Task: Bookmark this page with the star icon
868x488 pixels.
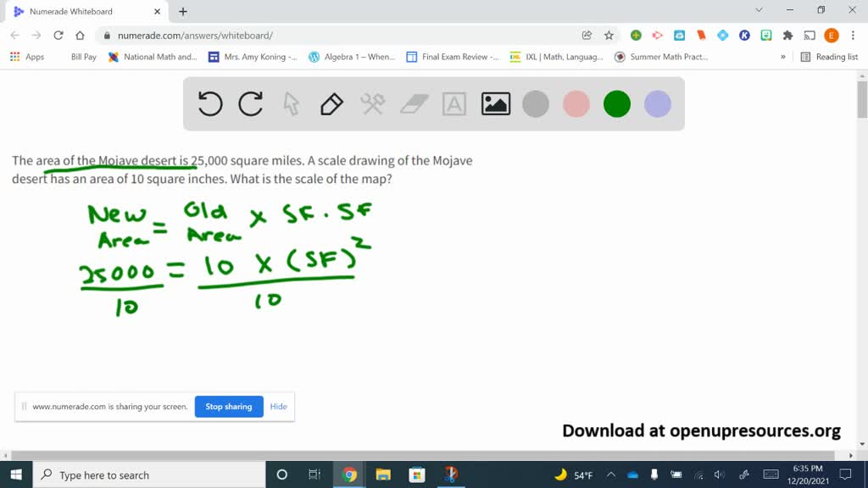Action: pyautogui.click(x=609, y=36)
